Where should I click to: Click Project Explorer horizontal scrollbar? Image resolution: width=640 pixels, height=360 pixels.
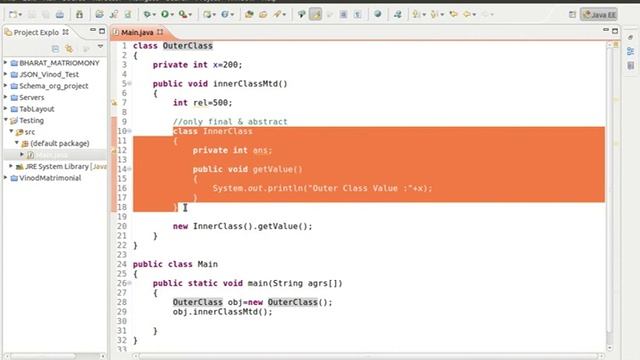click(54, 356)
